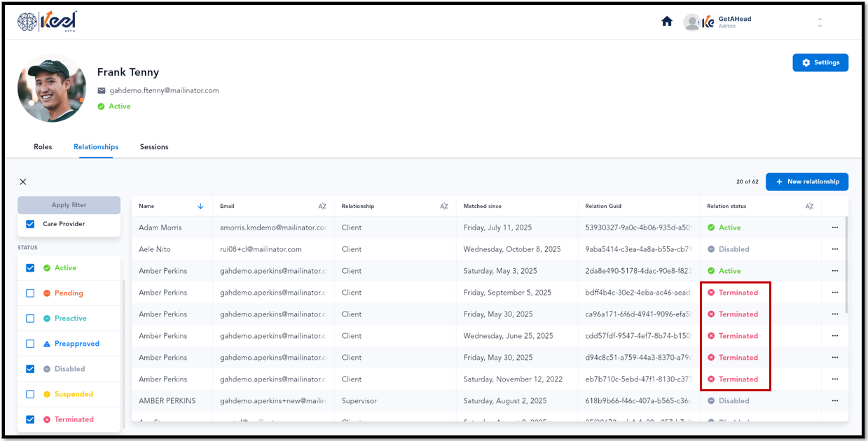Open three-dot menu for Adam Morris row
This screenshot has width=868, height=441.
tap(834, 227)
